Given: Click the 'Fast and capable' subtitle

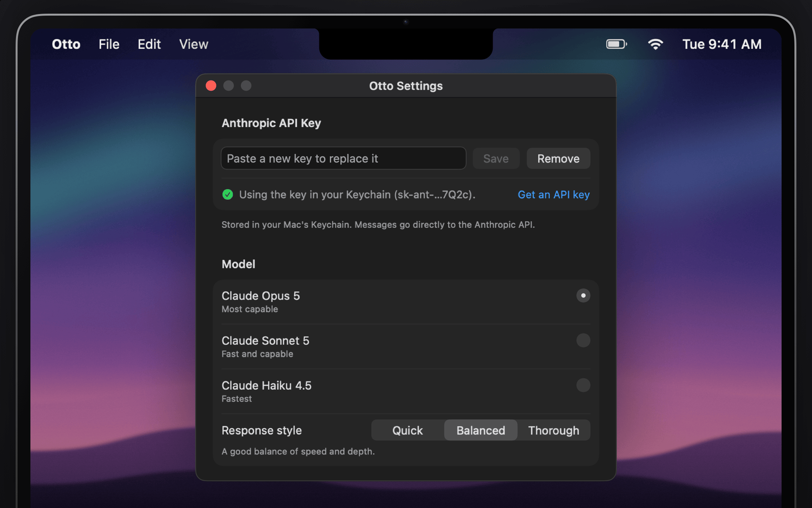Looking at the screenshot, I should 257,354.
